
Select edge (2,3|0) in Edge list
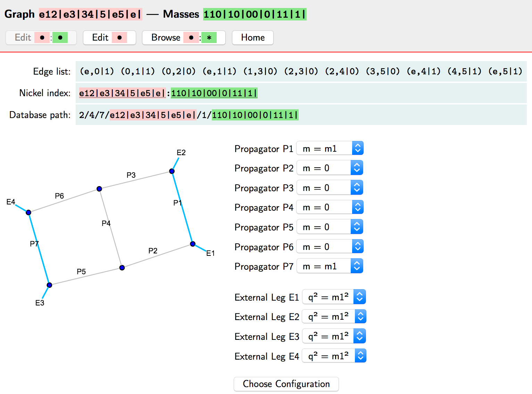(301, 71)
